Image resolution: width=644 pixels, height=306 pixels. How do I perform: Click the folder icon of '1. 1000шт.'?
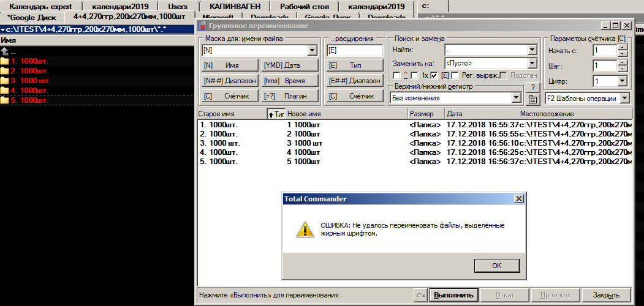[4, 61]
